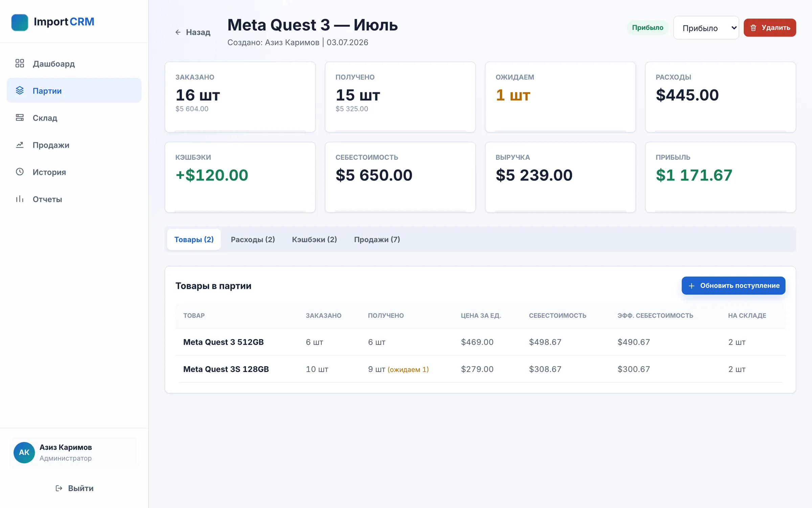
Task: Click the Кэшбэки +$120.00 card
Action: coord(240,177)
